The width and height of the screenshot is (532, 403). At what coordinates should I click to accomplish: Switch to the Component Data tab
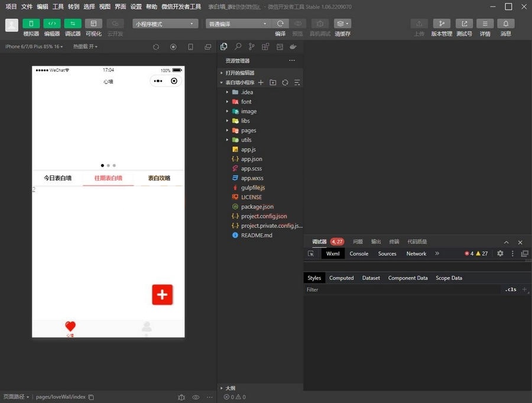point(408,278)
